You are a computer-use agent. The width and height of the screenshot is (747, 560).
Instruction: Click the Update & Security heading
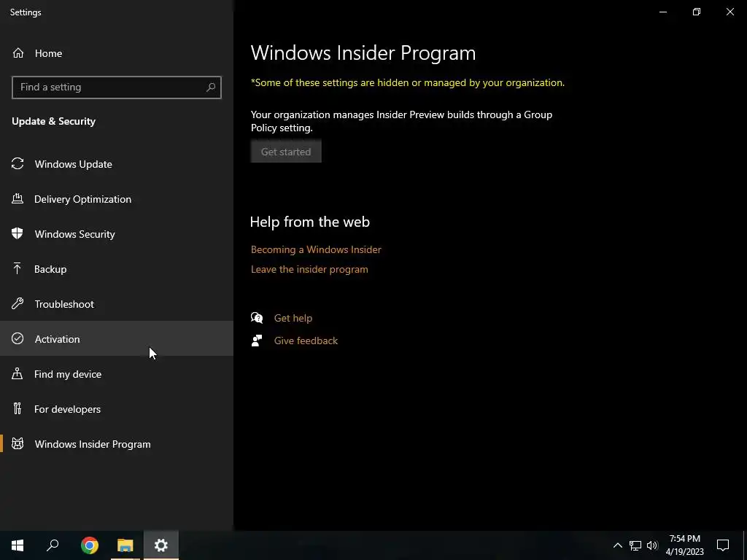pos(53,121)
